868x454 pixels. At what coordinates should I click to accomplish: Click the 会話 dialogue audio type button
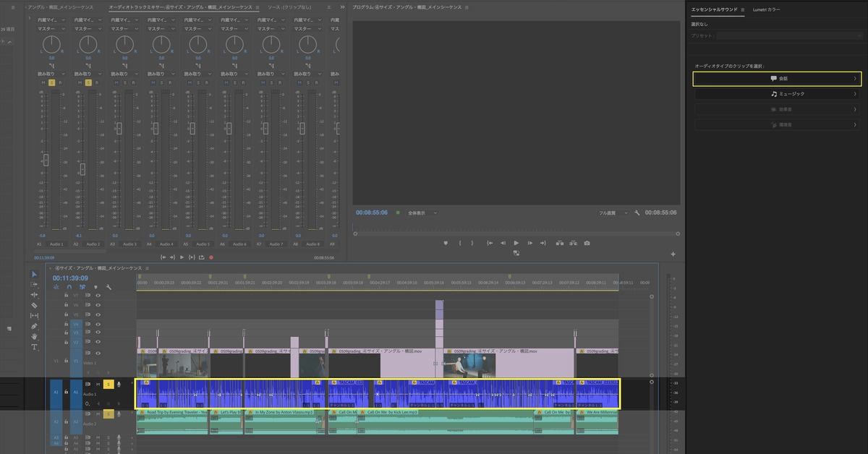pyautogui.click(x=776, y=78)
